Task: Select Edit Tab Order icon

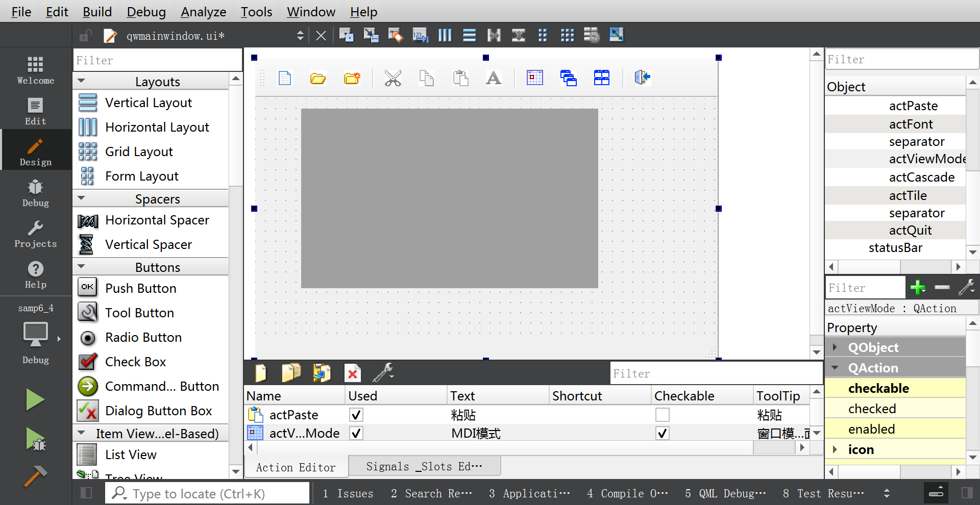Action: [x=420, y=35]
